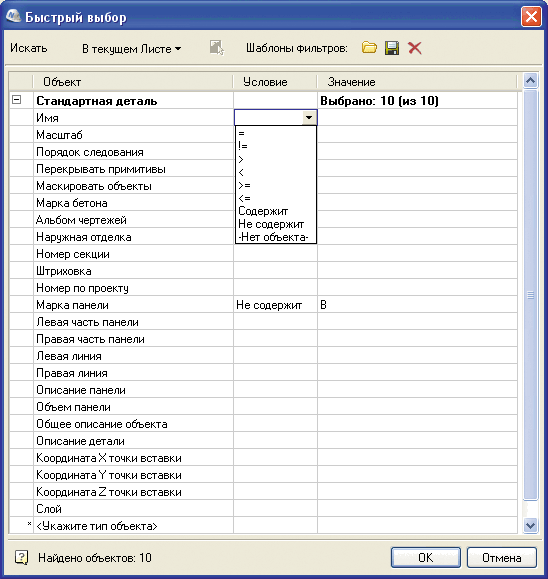548x579 pixels.
Task: Choose Содержит from condition list
Action: tap(263, 211)
